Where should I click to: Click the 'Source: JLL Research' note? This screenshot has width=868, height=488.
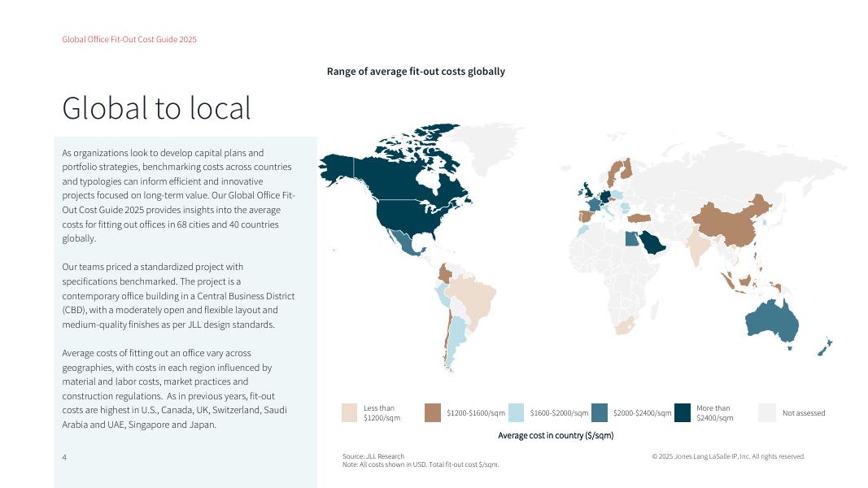(373, 456)
